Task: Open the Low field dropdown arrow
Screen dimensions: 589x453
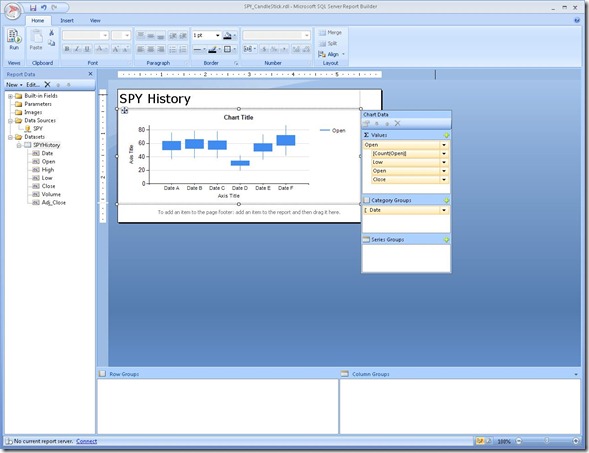Action: coord(444,162)
